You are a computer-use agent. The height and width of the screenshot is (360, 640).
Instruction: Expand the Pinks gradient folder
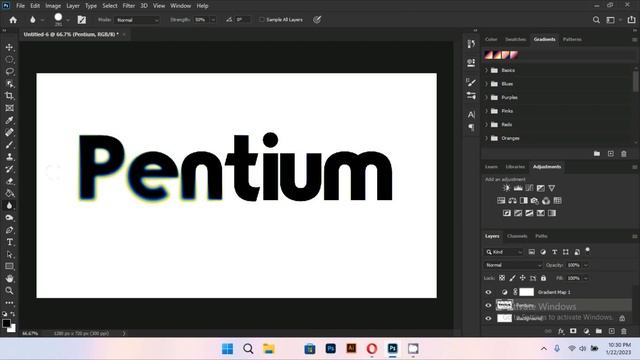487,111
